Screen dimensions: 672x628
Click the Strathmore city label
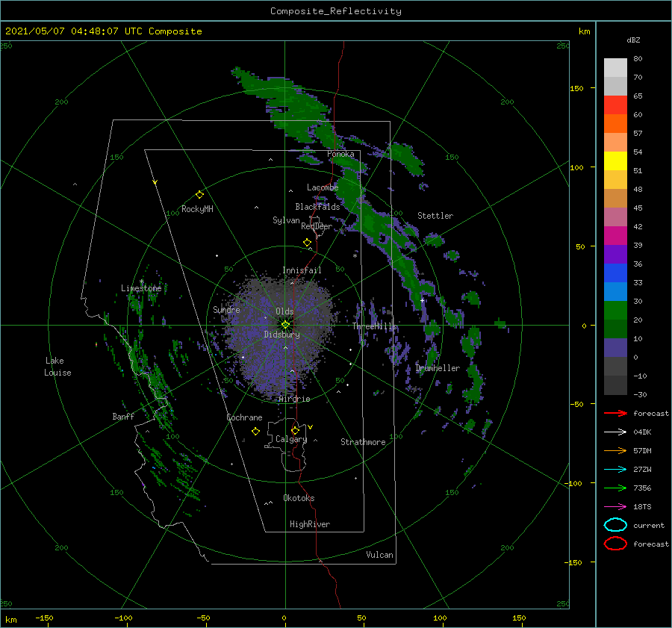(x=363, y=442)
